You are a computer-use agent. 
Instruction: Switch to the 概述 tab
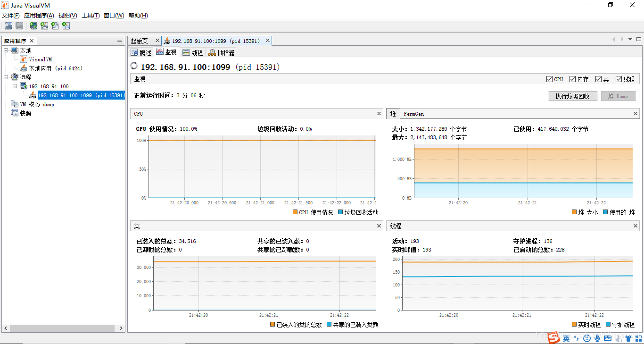(x=141, y=52)
